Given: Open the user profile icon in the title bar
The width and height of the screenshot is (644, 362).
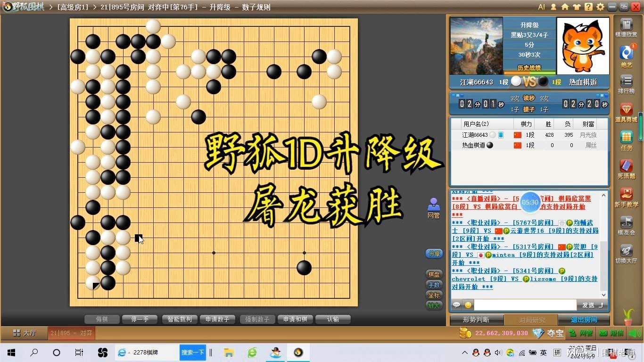Looking at the screenshot, I should coord(553,7).
